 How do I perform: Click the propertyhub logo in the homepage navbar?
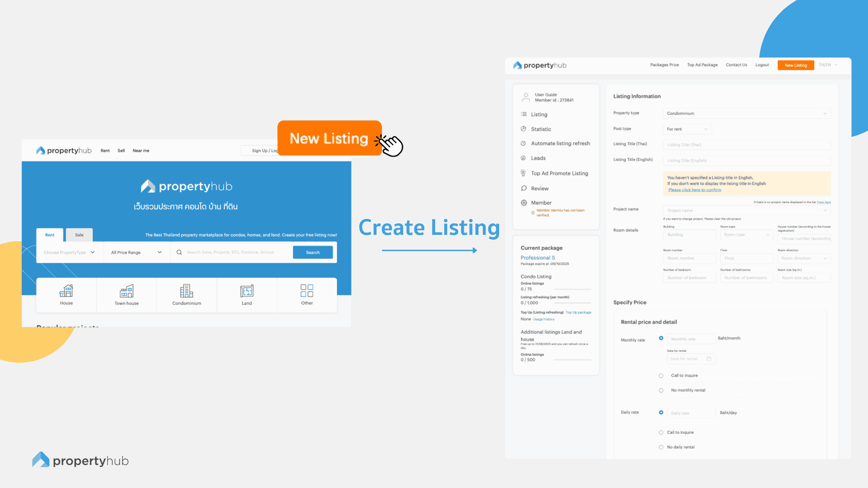[64, 151]
